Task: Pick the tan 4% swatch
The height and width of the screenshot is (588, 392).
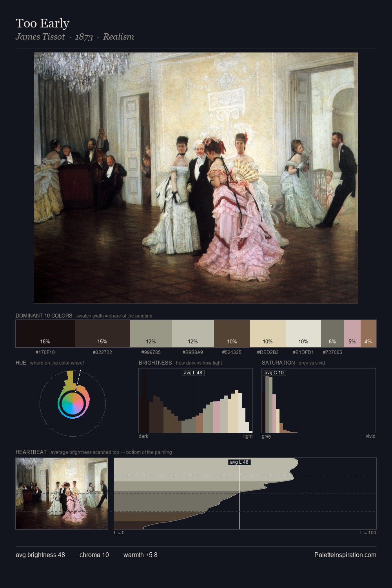Action: pyautogui.click(x=368, y=334)
